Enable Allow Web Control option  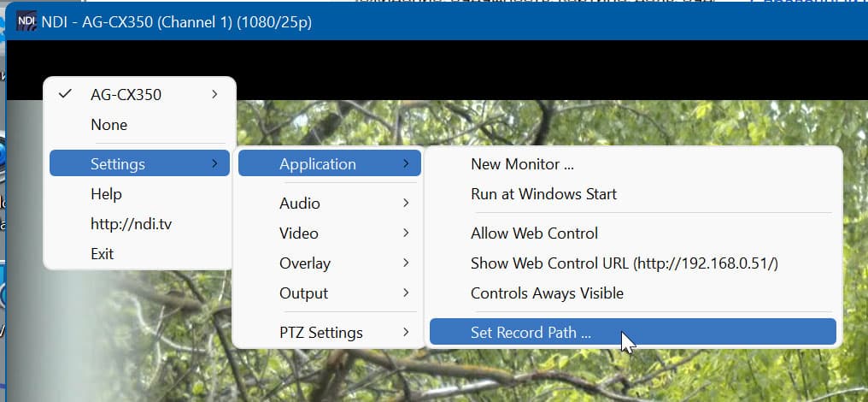[534, 234]
